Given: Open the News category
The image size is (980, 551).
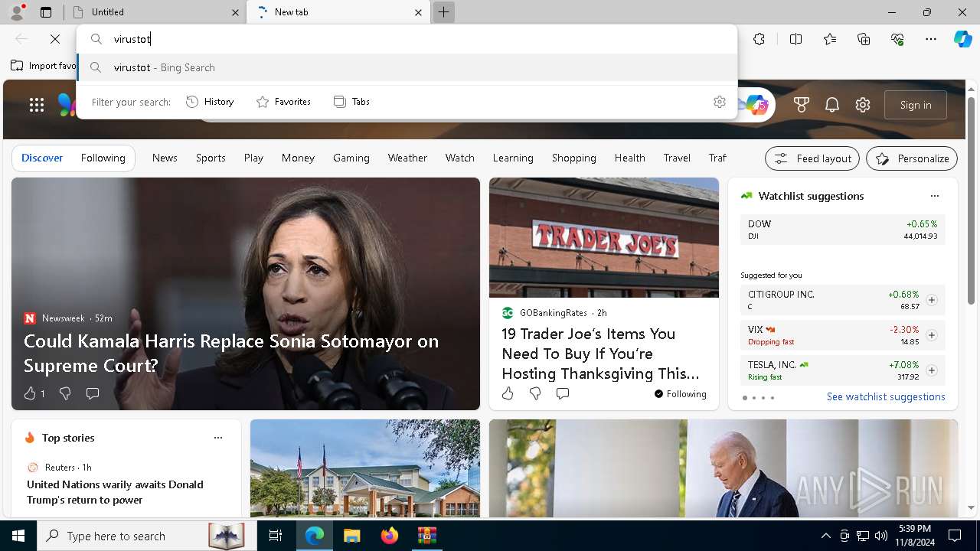Looking at the screenshot, I should [165, 158].
